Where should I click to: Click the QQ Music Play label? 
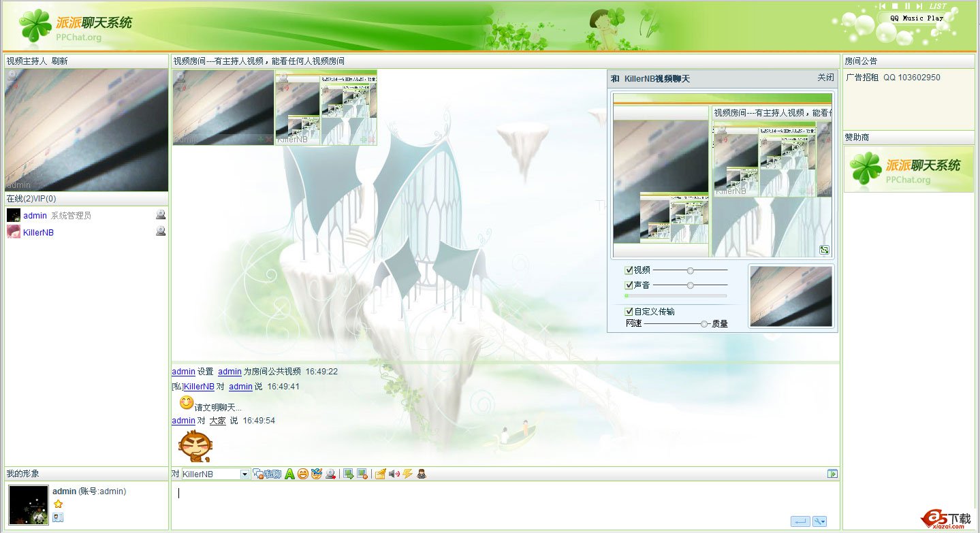pyautogui.click(x=917, y=18)
